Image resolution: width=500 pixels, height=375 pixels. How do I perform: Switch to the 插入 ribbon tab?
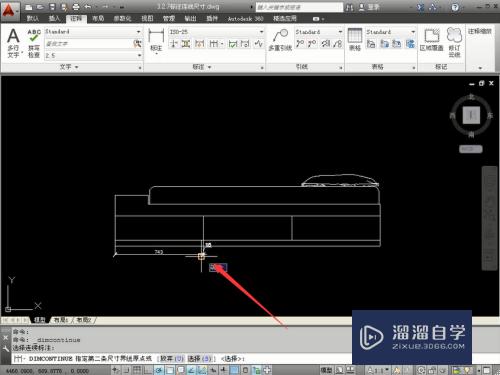tap(54, 19)
